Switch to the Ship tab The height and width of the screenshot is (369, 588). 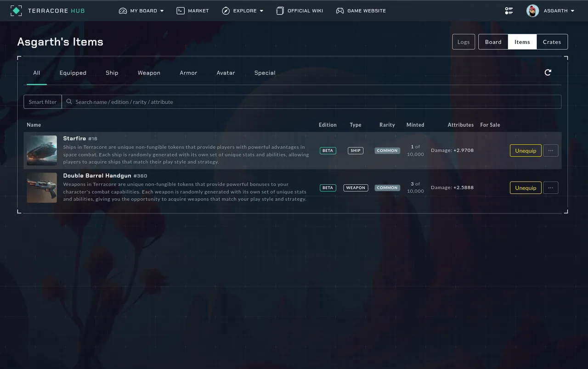coord(112,73)
